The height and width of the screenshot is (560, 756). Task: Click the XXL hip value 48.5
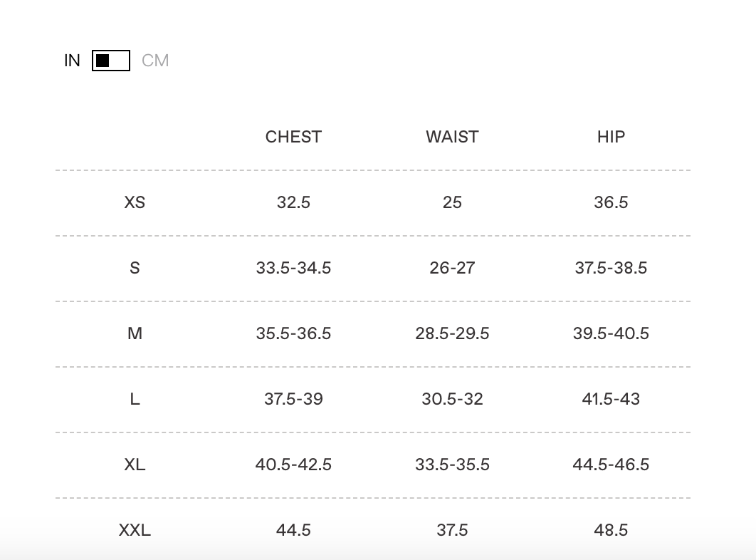611,530
